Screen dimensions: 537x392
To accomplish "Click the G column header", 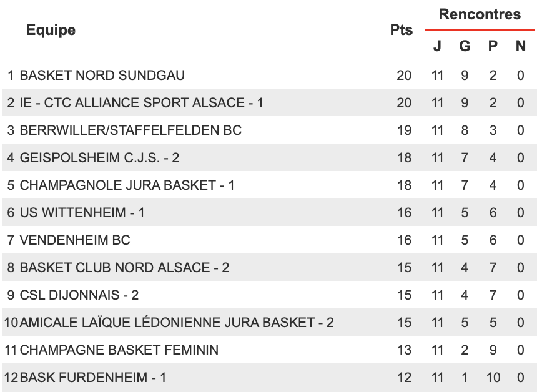I will click(465, 46).
